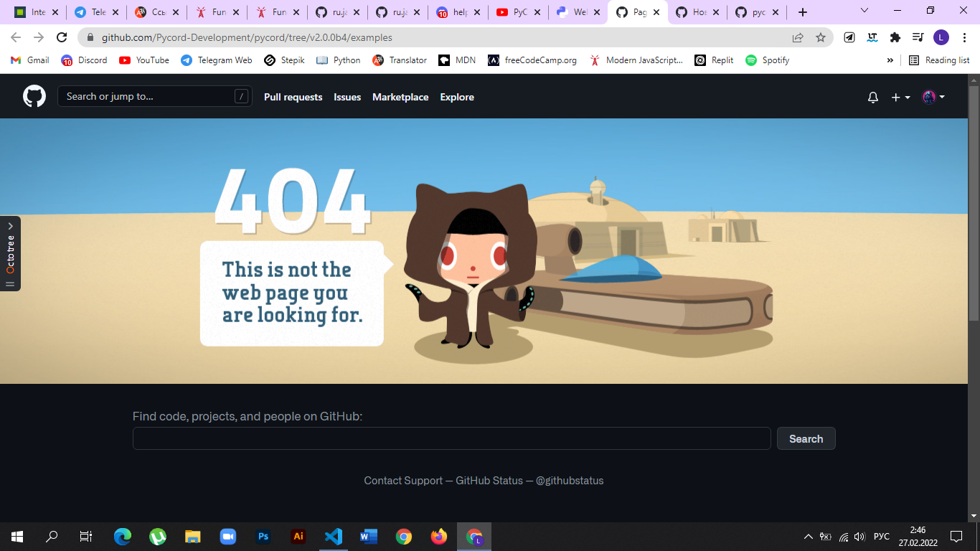Image resolution: width=980 pixels, height=551 pixels.
Task: Click the GitHub Octocat logo in header
Action: click(34, 96)
